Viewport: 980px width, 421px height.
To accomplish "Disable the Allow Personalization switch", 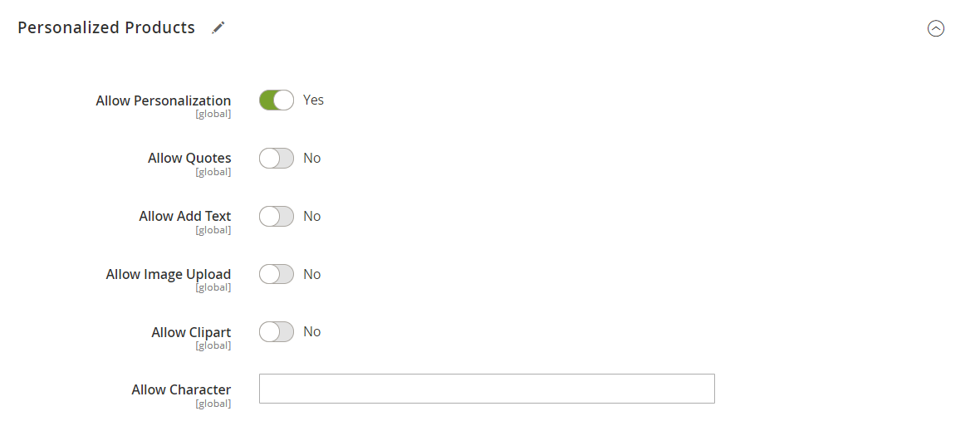I will tap(277, 100).
